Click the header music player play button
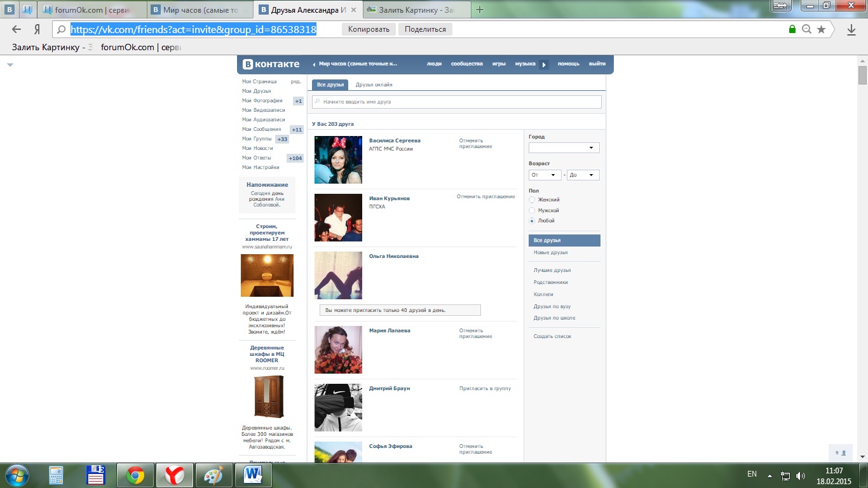Image resolution: width=868 pixels, height=488 pixels. click(544, 64)
